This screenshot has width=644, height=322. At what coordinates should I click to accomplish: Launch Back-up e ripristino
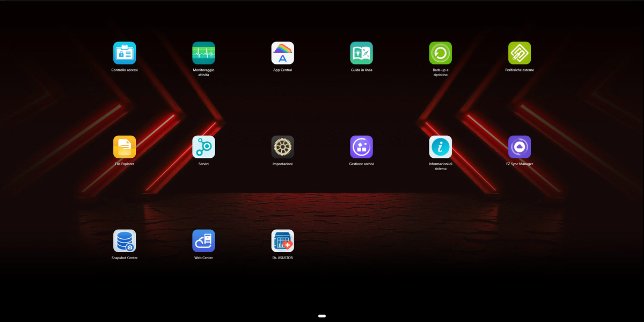[x=441, y=53]
